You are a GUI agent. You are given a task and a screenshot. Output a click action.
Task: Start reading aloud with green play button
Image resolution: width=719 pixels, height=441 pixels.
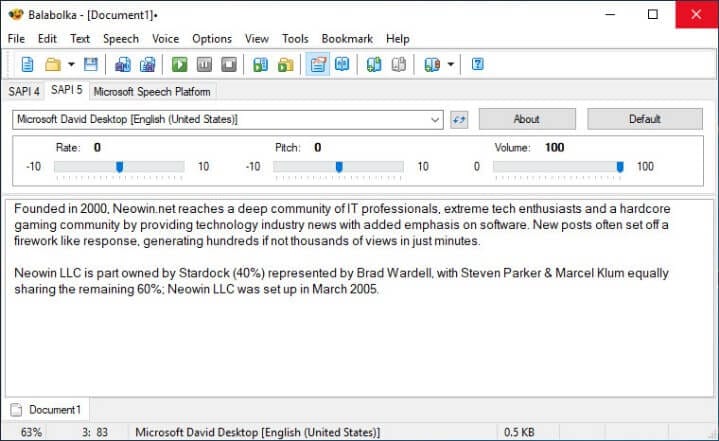tap(179, 64)
